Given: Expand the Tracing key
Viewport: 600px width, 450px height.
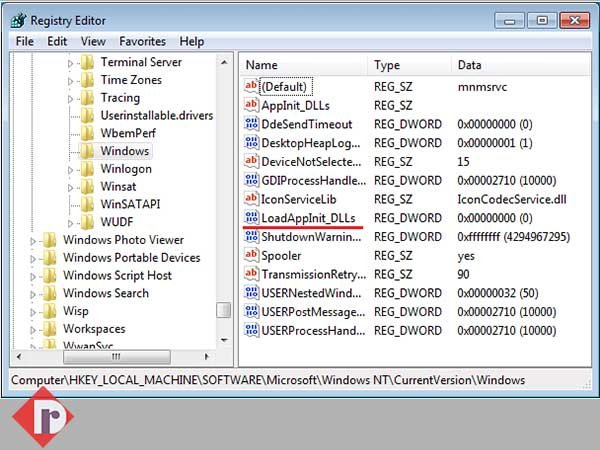Looking at the screenshot, I should [70, 99].
